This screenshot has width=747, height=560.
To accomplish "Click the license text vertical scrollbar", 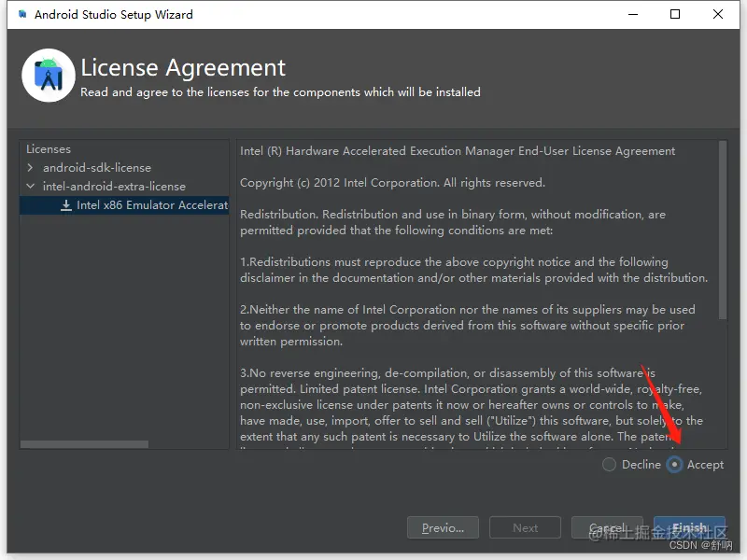I will click(x=723, y=230).
